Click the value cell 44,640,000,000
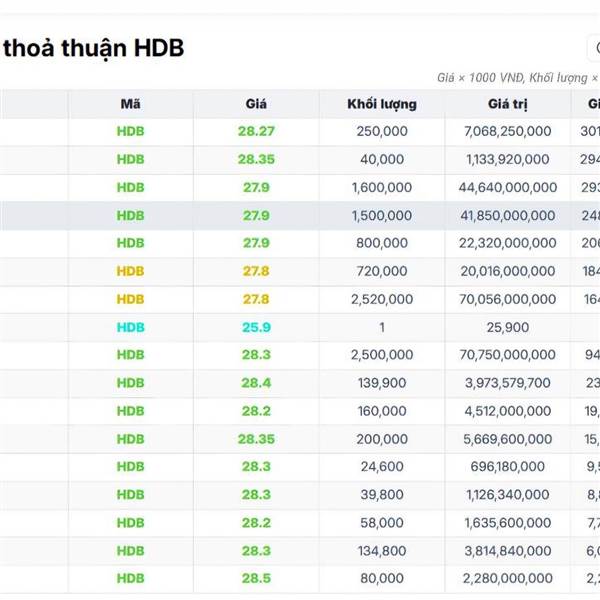The width and height of the screenshot is (600, 600). click(x=508, y=187)
